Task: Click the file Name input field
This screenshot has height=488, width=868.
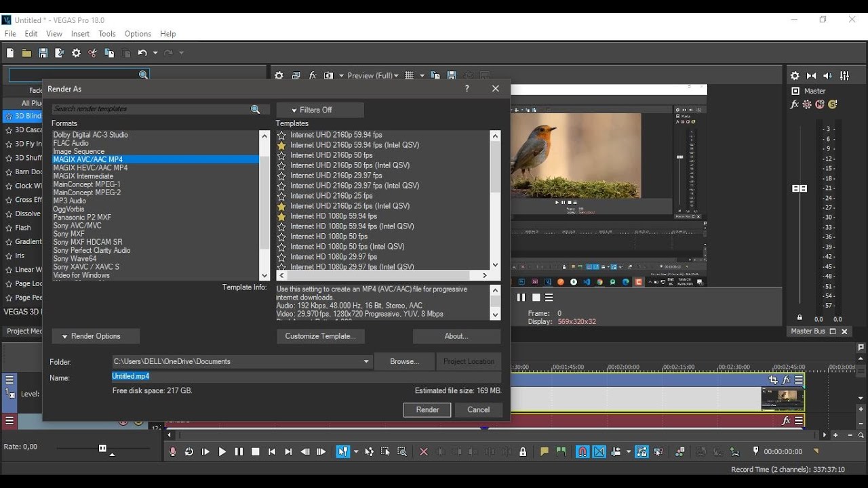Action: click(307, 377)
